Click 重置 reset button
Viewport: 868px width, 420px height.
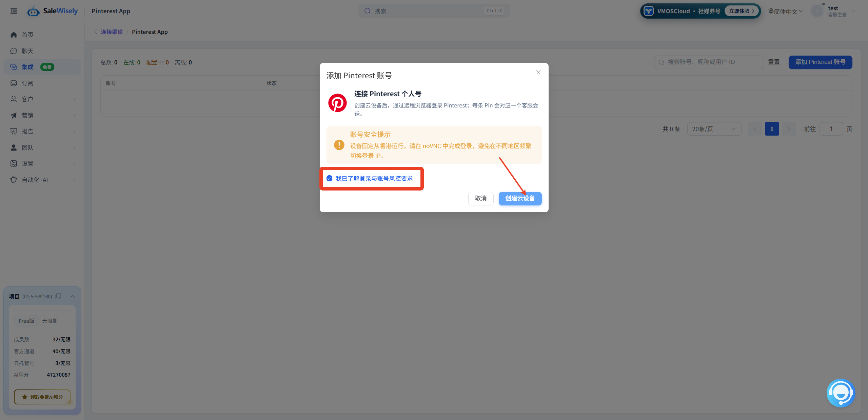point(774,62)
